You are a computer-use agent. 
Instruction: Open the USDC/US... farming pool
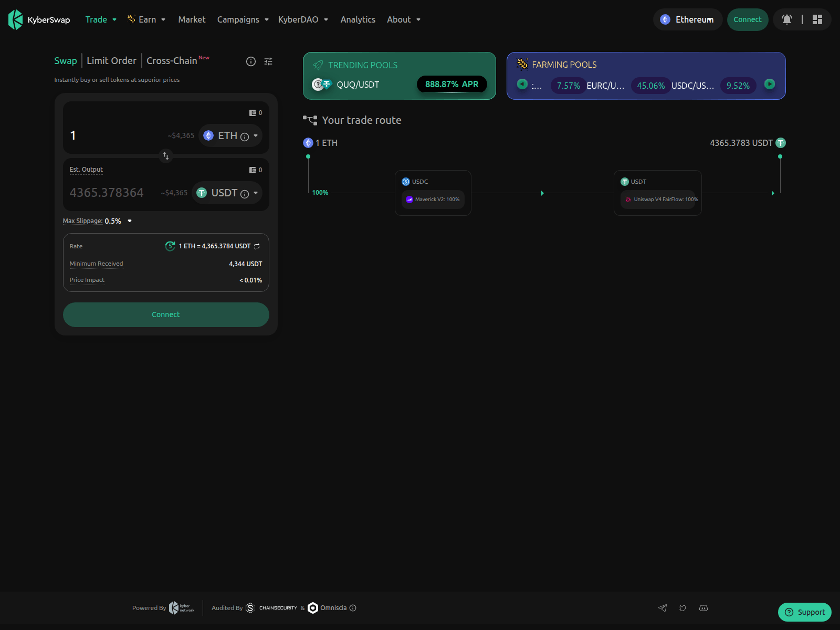(x=692, y=86)
